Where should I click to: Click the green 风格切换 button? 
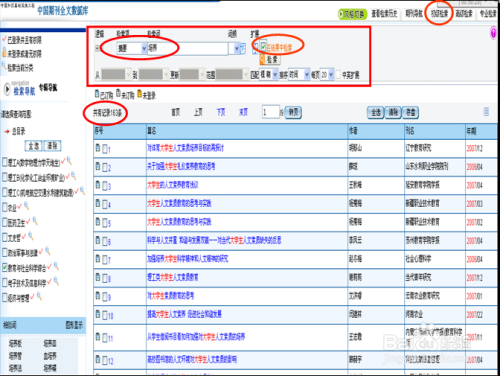point(352,14)
